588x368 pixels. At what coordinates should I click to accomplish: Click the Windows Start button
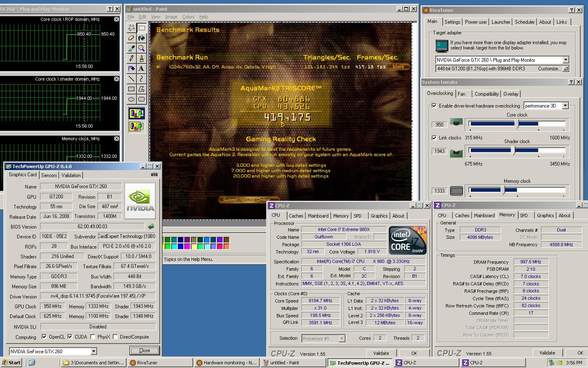(11, 363)
